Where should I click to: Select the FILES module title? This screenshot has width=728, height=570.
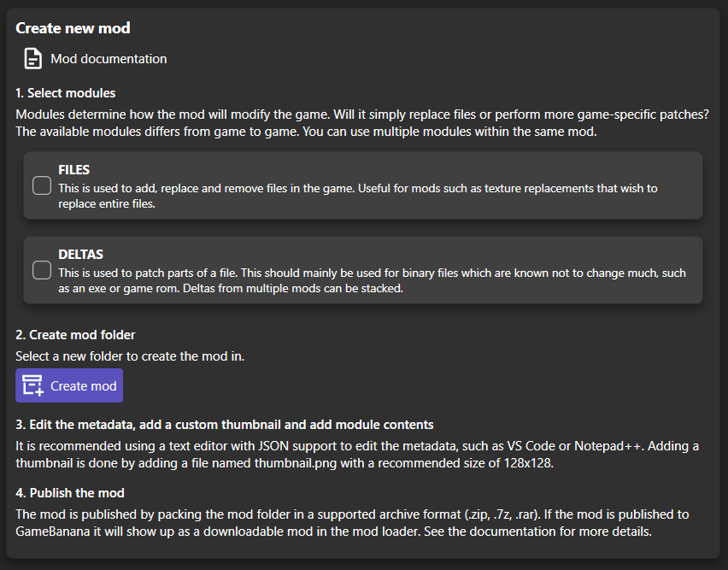[x=74, y=170]
